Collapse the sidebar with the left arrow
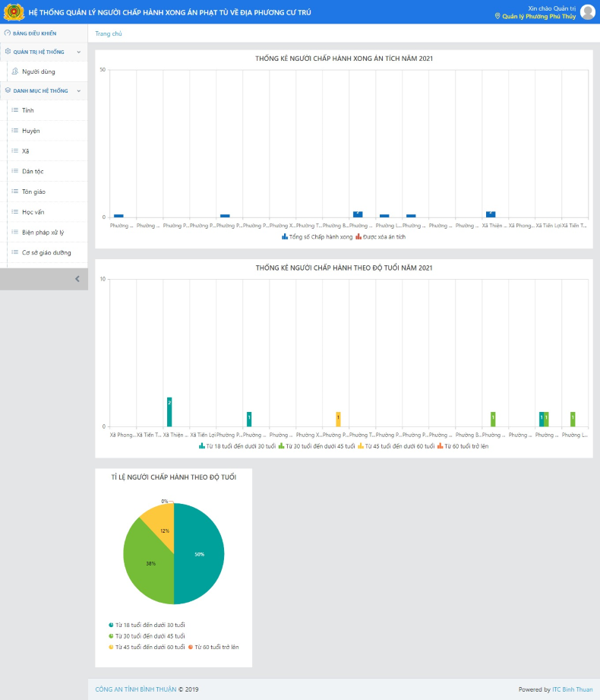 coord(77,279)
